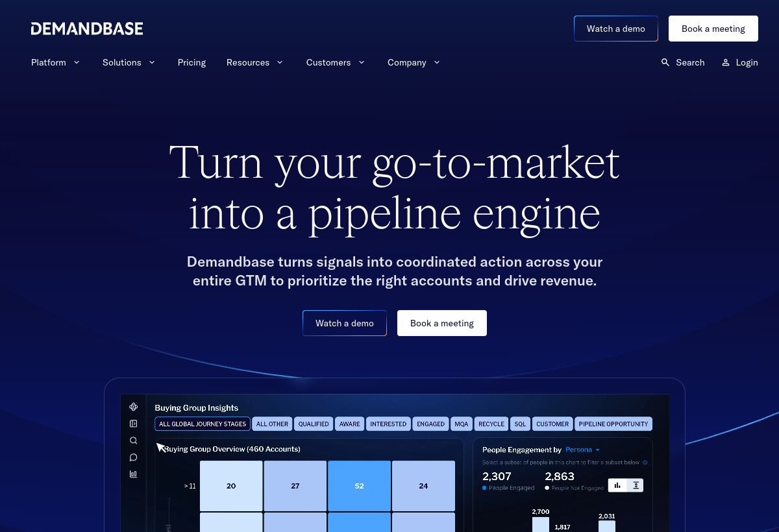Click the bar labeled 2,031

(607, 526)
